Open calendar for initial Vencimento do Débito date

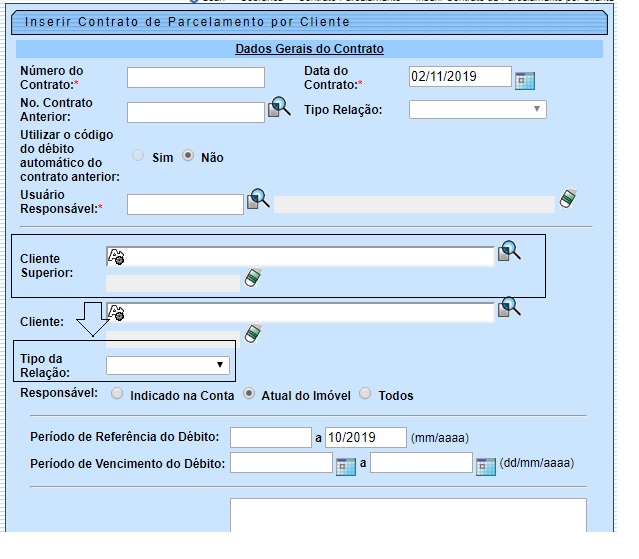click(x=346, y=465)
